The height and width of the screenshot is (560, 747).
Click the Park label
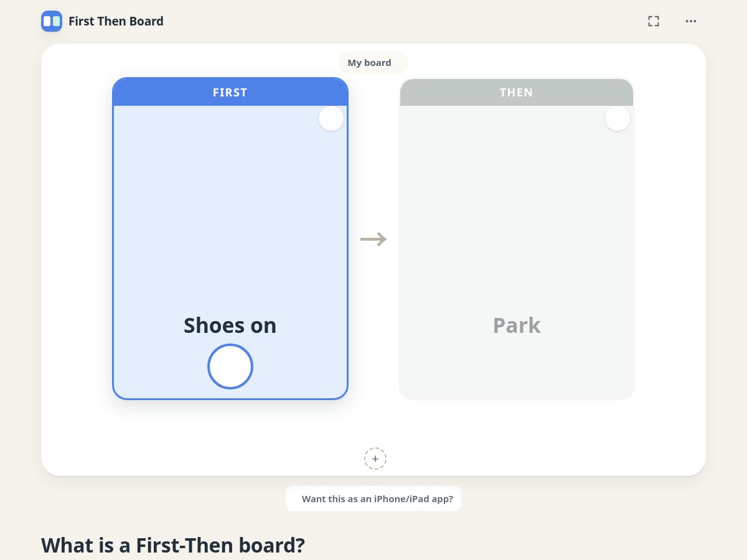[517, 325]
